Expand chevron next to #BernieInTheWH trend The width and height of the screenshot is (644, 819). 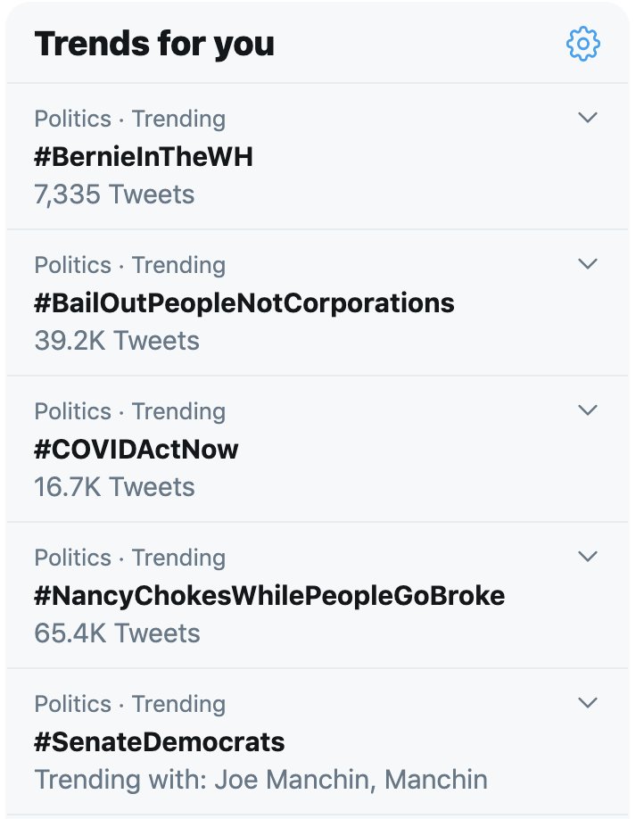point(587,117)
